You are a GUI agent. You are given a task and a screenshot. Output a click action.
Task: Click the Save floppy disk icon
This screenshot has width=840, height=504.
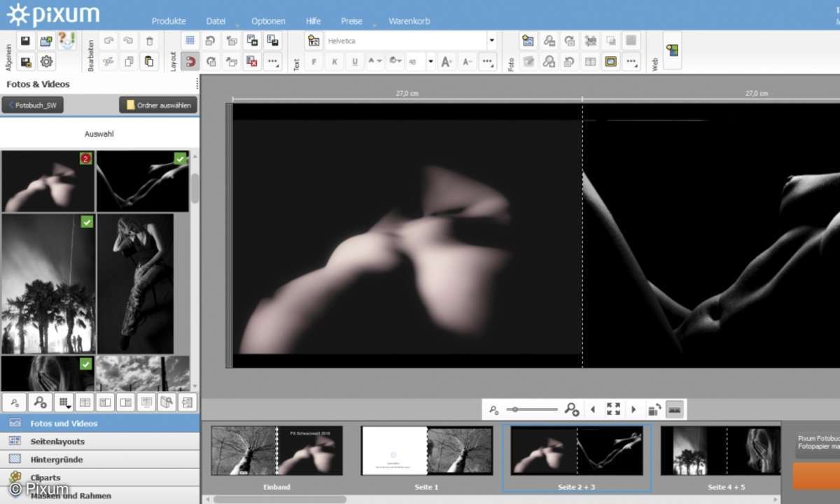click(26, 41)
